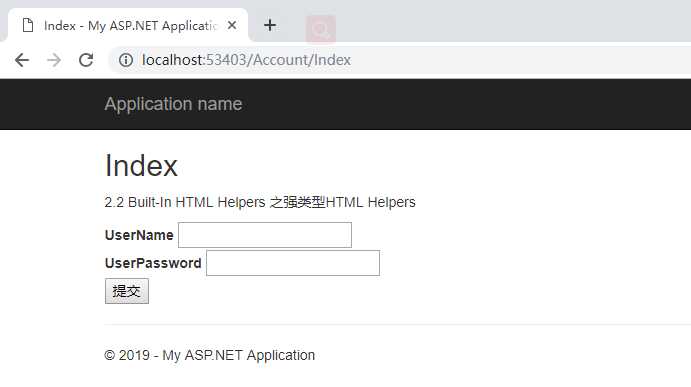Click the page document icon on the tab
The width and height of the screenshot is (691, 387).
(28, 26)
